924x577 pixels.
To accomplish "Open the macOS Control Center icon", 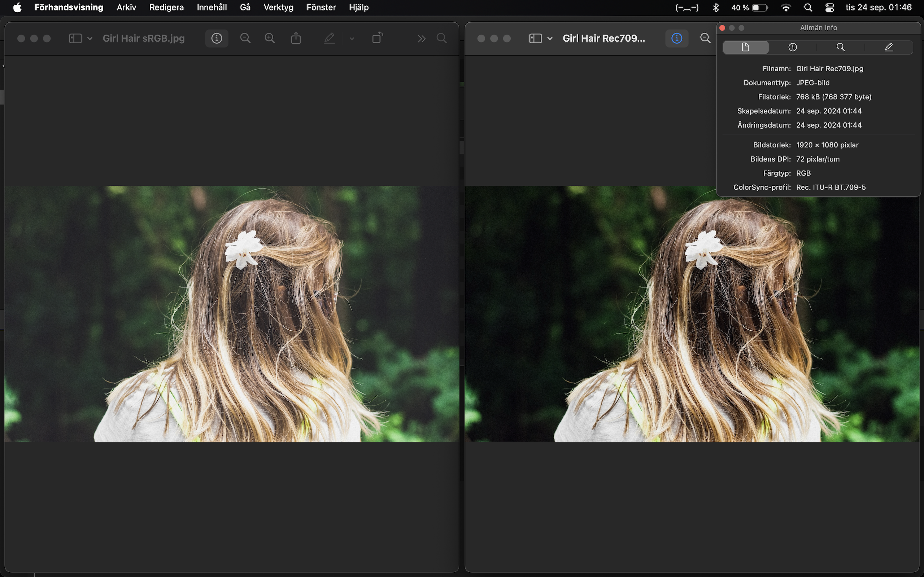I will [x=829, y=8].
